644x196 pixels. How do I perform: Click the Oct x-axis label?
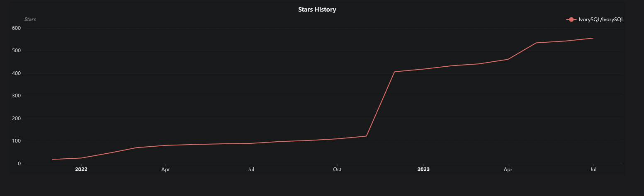point(337,169)
